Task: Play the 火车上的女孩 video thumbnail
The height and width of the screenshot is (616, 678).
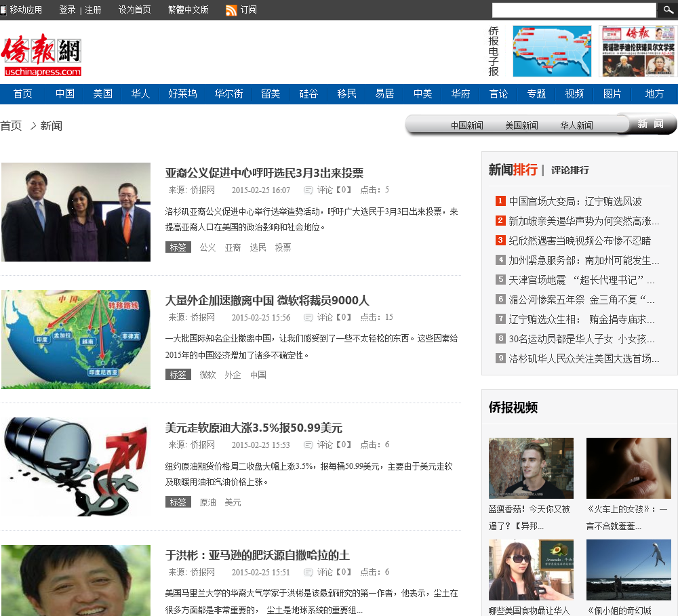Action: [629, 468]
